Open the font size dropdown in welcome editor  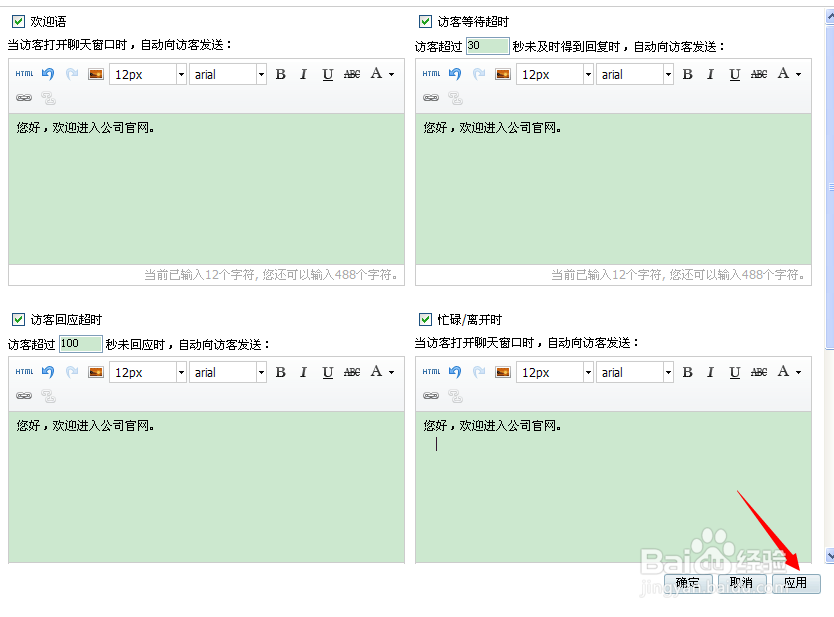(x=147, y=73)
